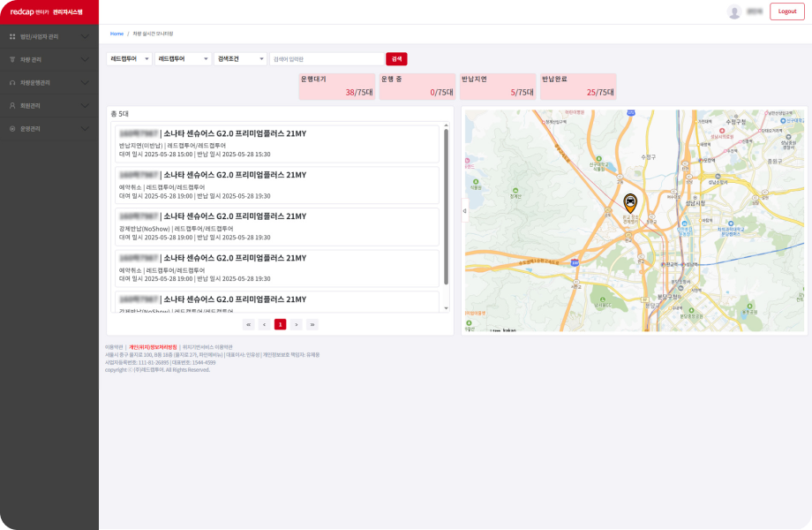Click the 회원관리 person icon
The image size is (812, 530).
pos(12,105)
